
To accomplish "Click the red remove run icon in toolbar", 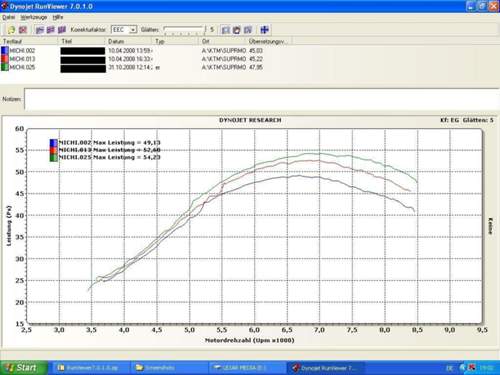I will 23,30.
